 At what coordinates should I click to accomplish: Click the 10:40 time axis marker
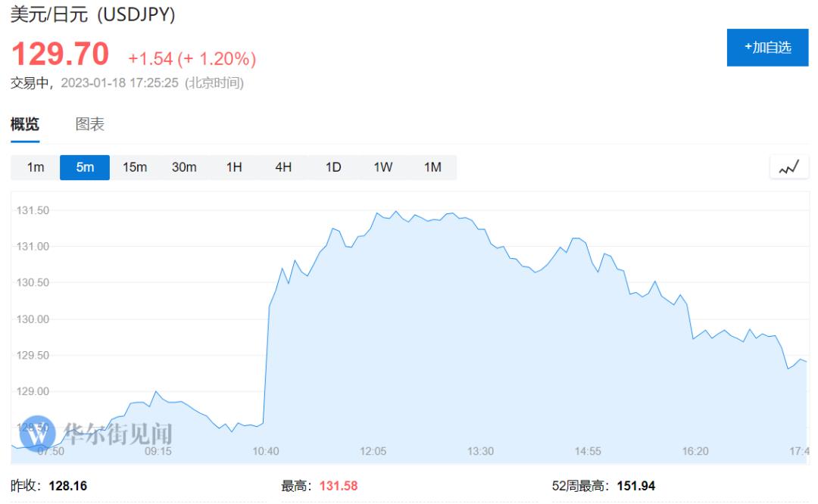pyautogui.click(x=266, y=451)
